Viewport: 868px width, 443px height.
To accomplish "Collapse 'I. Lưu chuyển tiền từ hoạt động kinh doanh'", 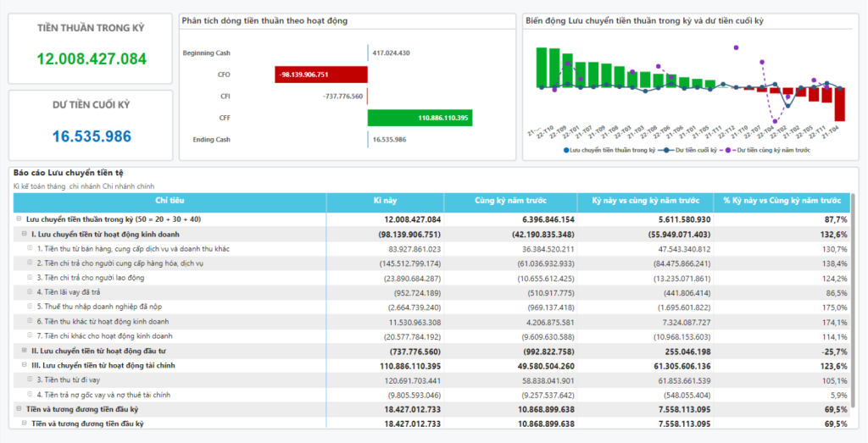I will pyautogui.click(x=24, y=234).
